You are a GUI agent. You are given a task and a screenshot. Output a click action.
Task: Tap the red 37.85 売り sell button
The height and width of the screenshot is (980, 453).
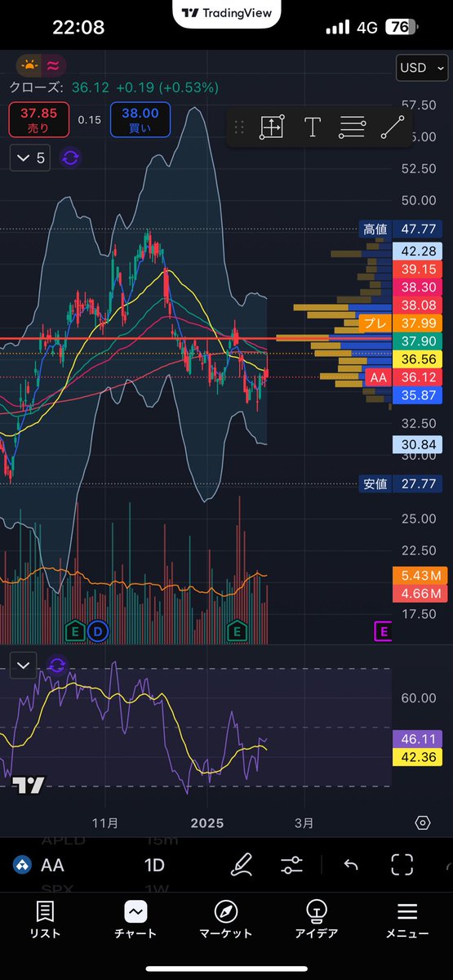click(38, 119)
